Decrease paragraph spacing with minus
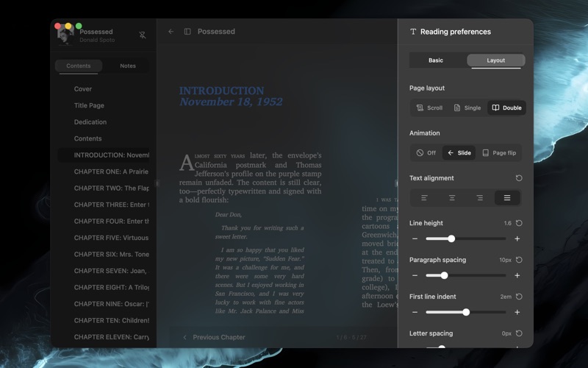The height and width of the screenshot is (368, 588). click(x=415, y=275)
